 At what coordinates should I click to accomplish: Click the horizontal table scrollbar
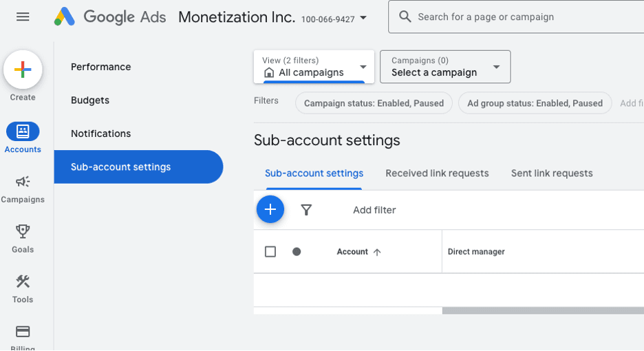click(x=542, y=310)
